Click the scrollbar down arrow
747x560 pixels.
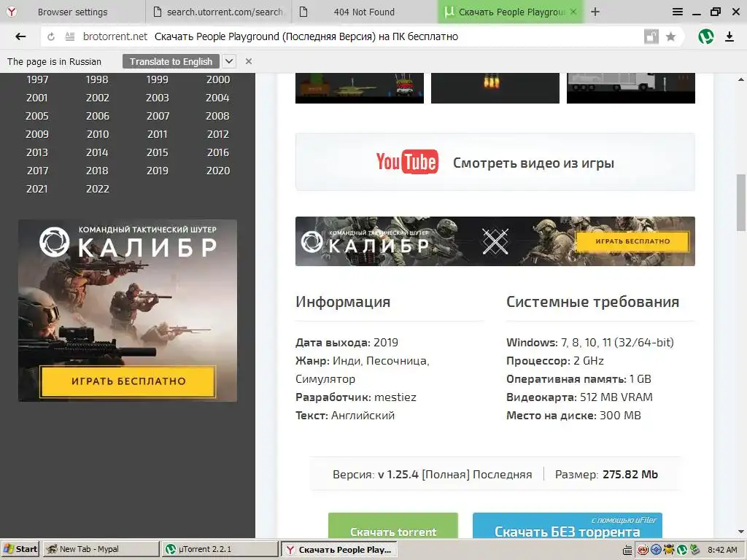(741, 532)
